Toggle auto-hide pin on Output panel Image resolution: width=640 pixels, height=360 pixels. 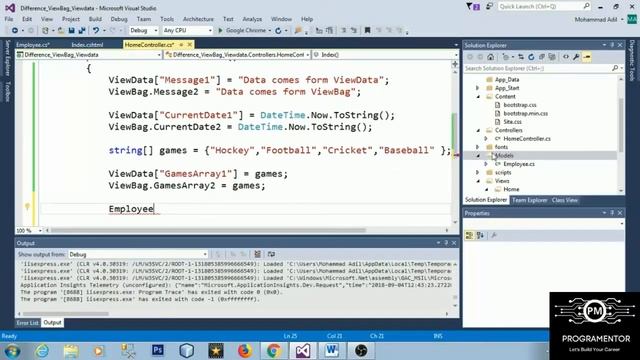446,243
